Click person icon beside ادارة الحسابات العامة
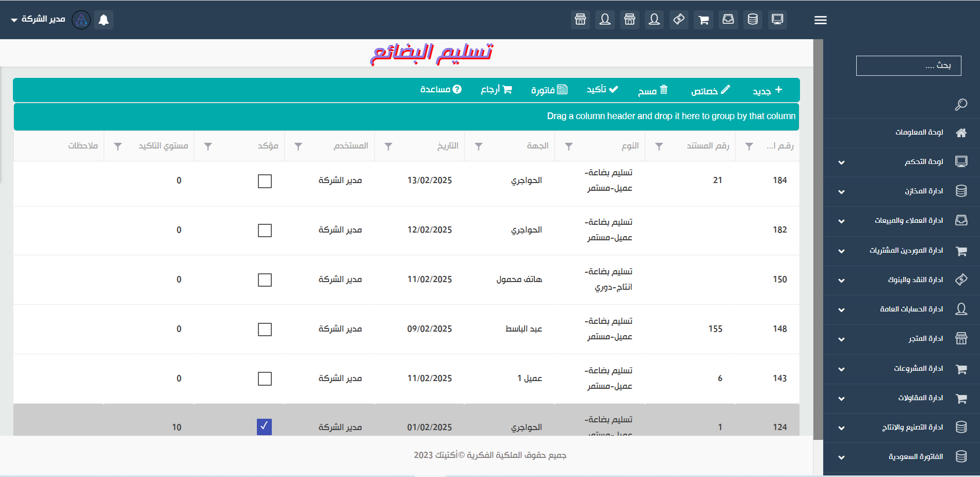980x477 pixels. point(961,309)
